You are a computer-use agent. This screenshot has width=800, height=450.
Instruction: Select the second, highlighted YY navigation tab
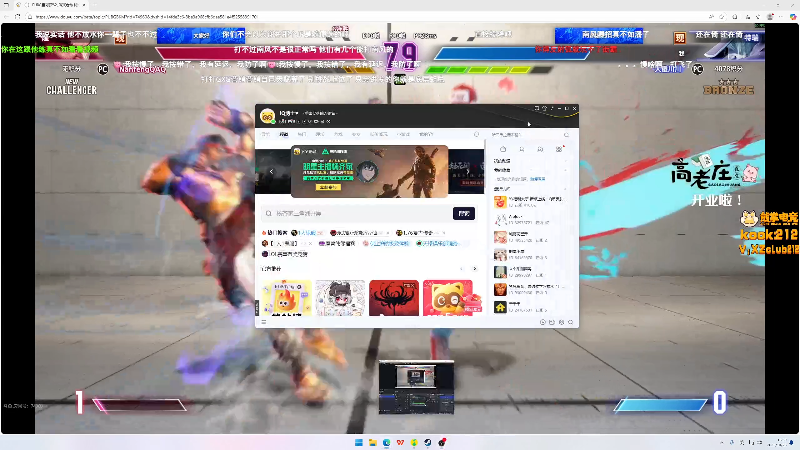[284, 134]
